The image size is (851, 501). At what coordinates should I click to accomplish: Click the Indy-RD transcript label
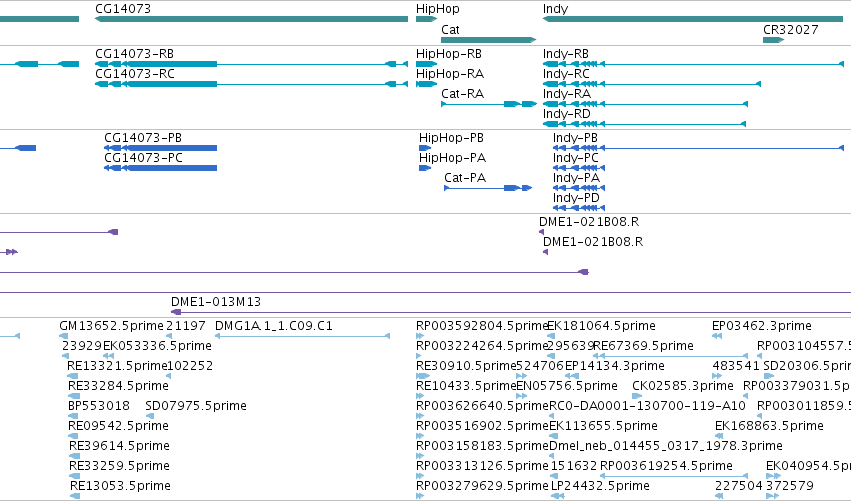[x=567, y=114]
